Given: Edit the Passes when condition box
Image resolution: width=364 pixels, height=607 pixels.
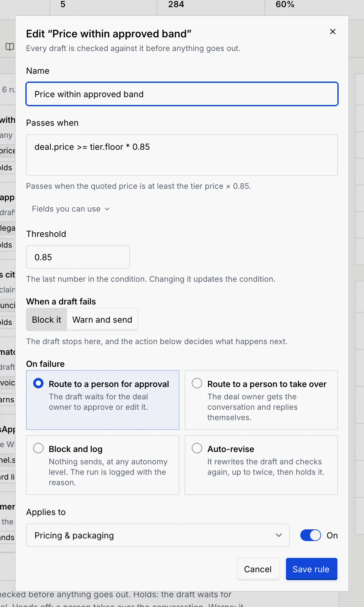Looking at the screenshot, I should pos(182,155).
